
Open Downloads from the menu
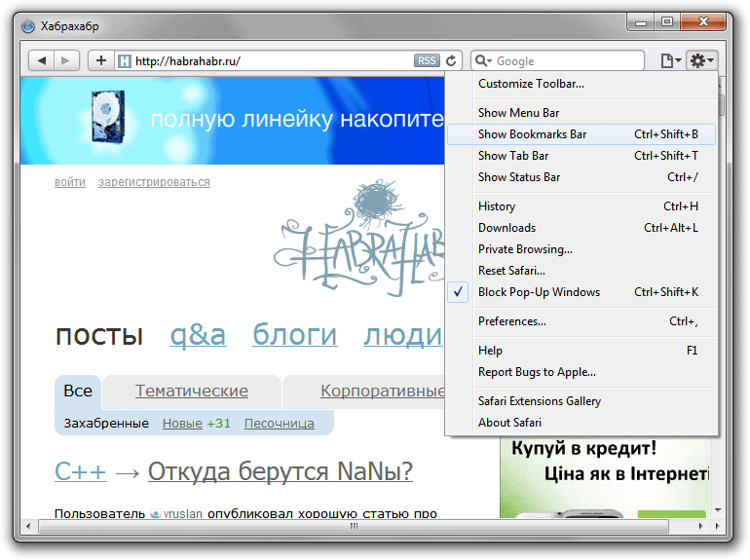point(581,228)
